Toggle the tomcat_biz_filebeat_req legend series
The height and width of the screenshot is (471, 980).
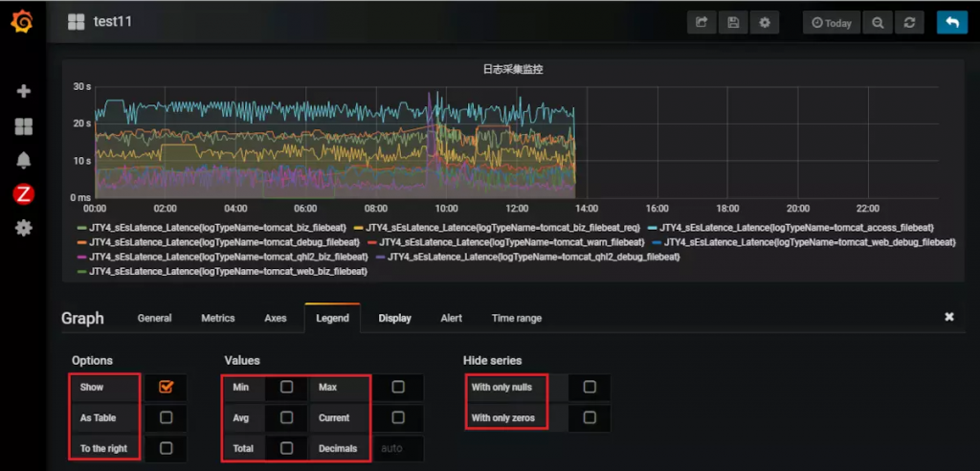coord(503,227)
